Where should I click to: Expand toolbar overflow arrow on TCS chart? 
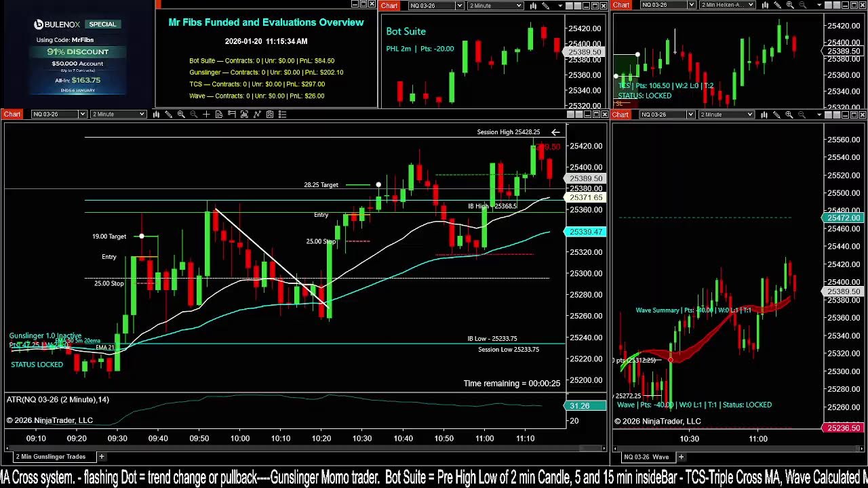(x=818, y=6)
